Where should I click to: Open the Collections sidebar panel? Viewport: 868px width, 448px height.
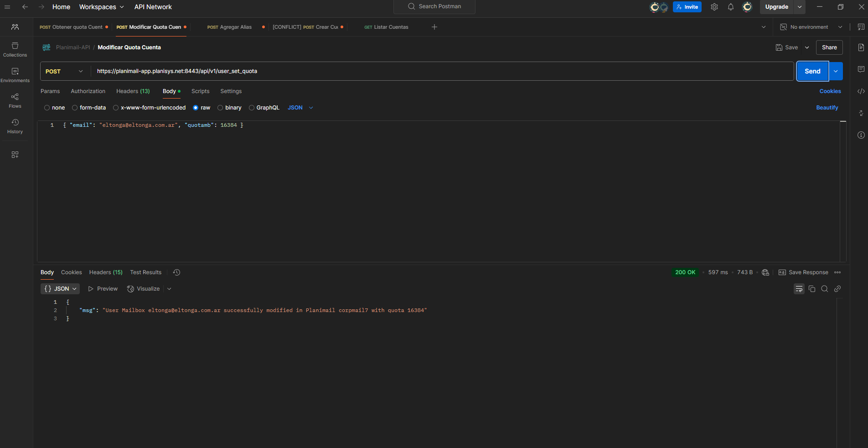[15, 50]
